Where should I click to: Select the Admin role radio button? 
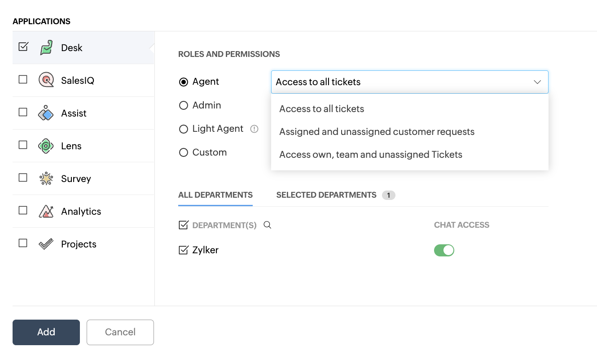[x=183, y=105]
